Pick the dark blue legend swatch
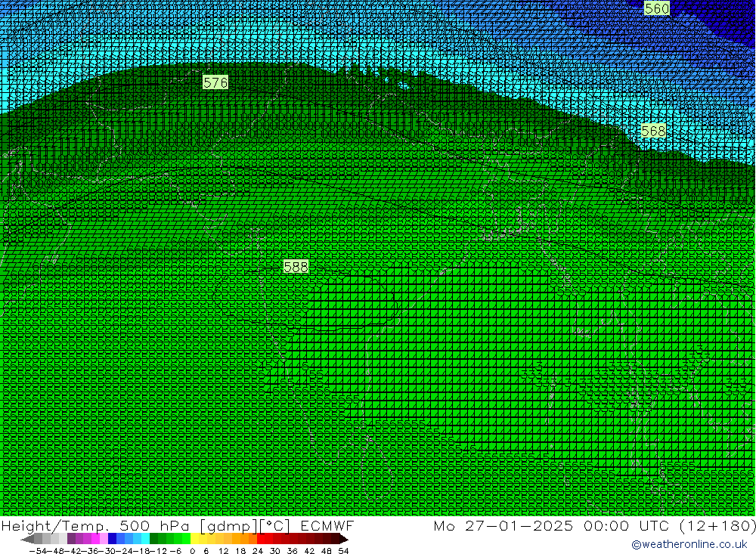This screenshot has width=756, height=554. point(113,539)
